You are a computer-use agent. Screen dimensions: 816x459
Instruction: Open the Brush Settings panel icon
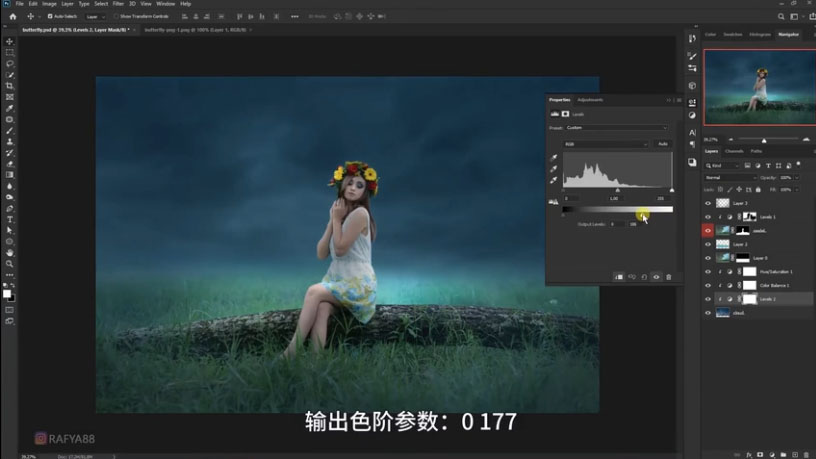click(x=692, y=55)
